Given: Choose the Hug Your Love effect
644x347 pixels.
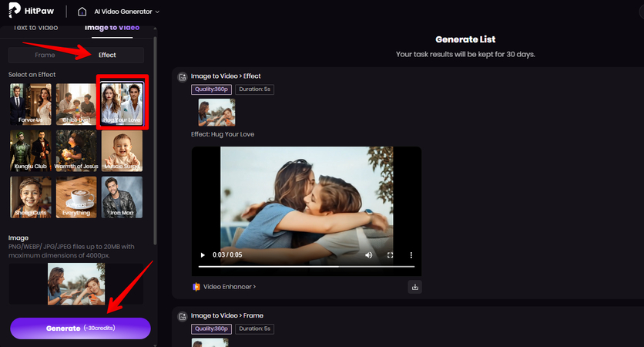Looking at the screenshot, I should 122,103.
